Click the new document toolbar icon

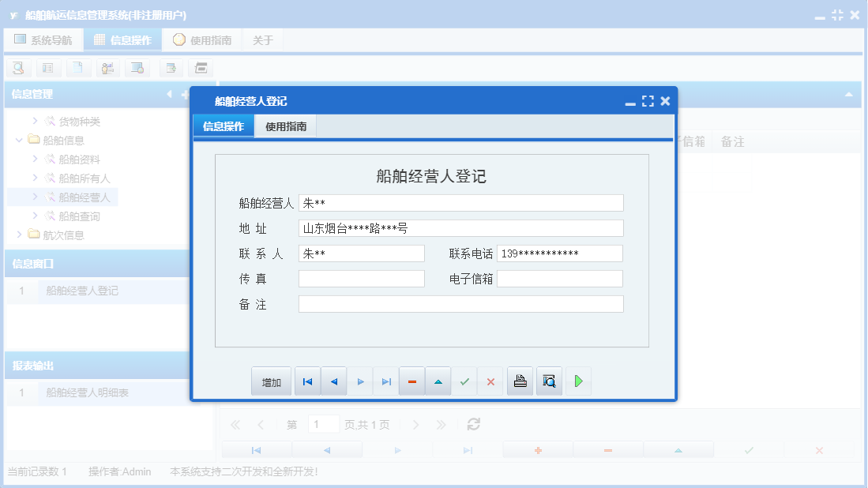pos(78,68)
